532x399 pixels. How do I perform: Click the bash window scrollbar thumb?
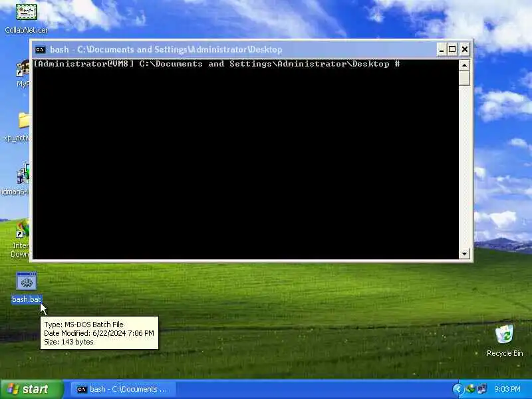coord(464,78)
